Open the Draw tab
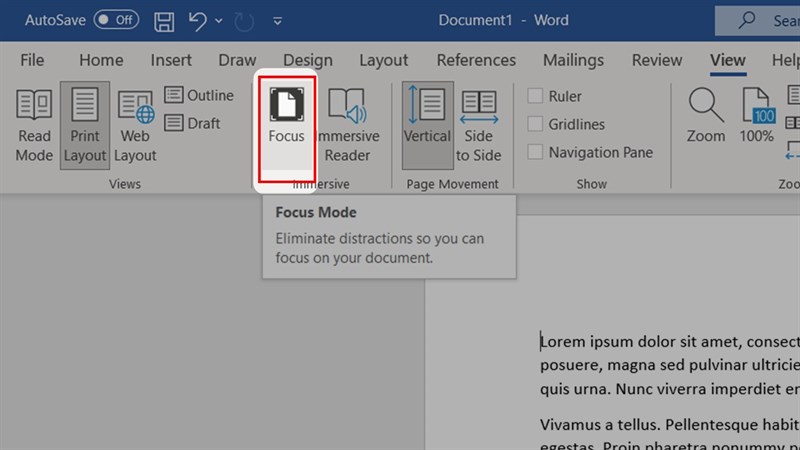 coord(237,60)
